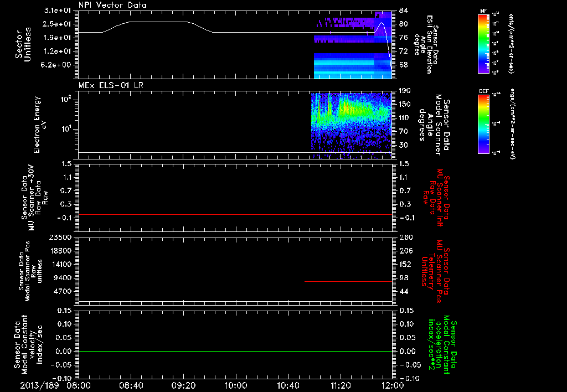Click the '98' telemetry tick value
This screenshot has width=567, height=392.
(x=404, y=278)
